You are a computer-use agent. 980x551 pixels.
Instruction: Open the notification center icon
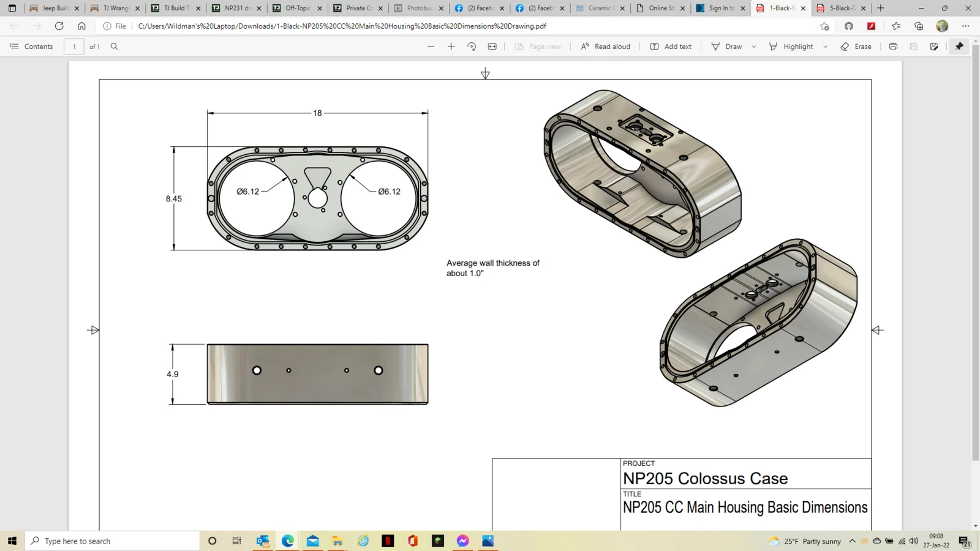click(x=965, y=541)
